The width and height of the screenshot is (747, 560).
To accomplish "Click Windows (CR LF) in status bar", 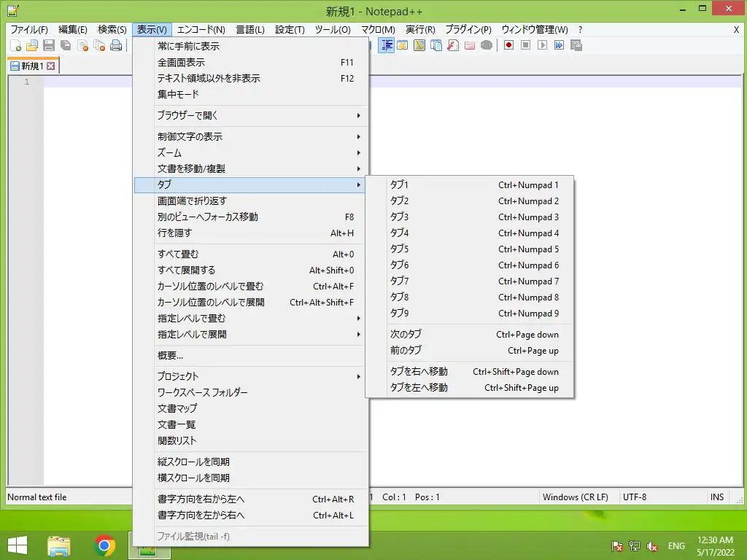I will [x=578, y=497].
